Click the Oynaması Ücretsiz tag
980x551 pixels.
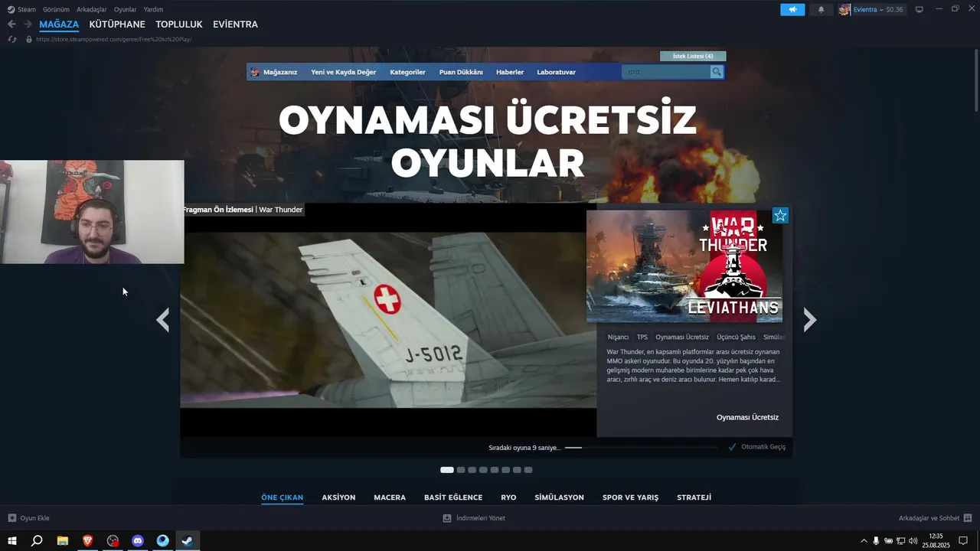click(682, 337)
